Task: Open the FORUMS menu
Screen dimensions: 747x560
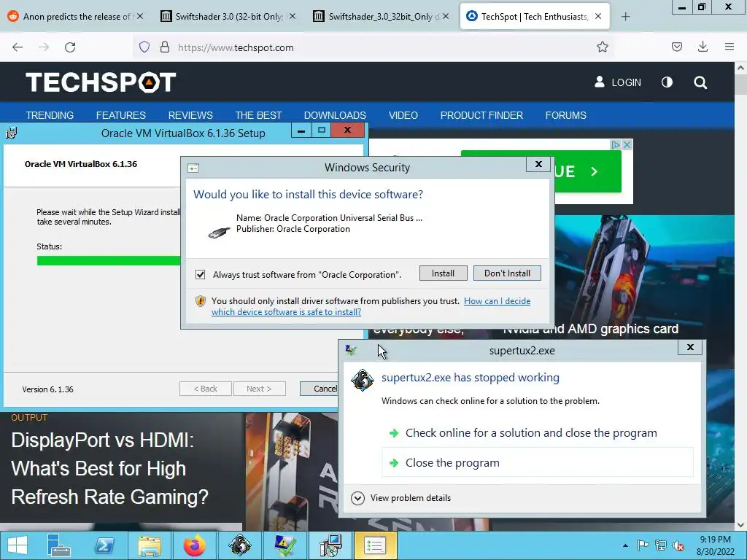Action: (x=566, y=115)
